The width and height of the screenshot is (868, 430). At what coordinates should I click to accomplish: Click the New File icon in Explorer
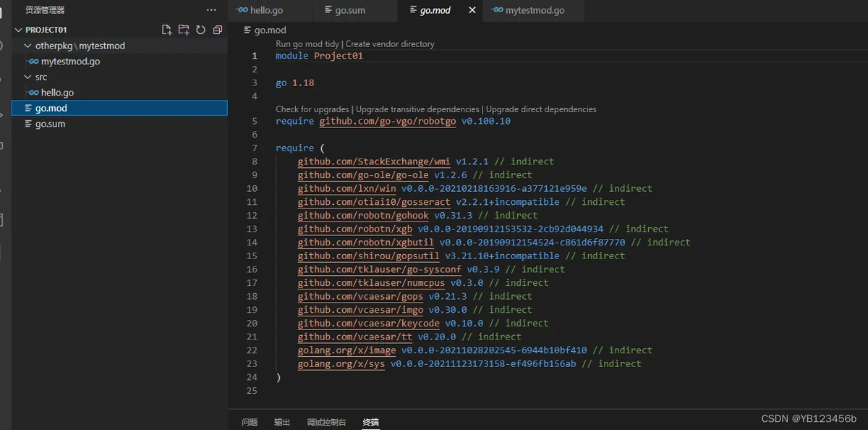167,30
